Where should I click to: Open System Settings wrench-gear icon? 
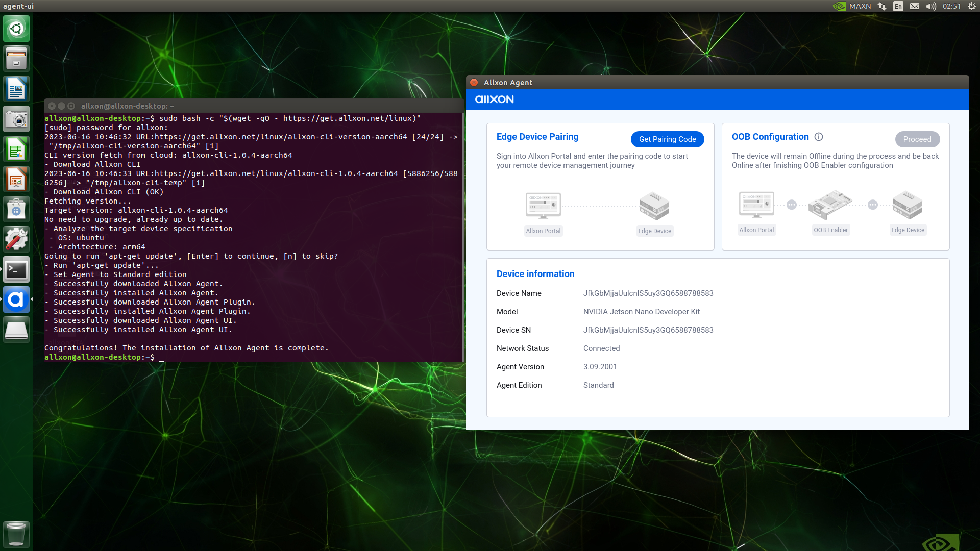tap(16, 239)
